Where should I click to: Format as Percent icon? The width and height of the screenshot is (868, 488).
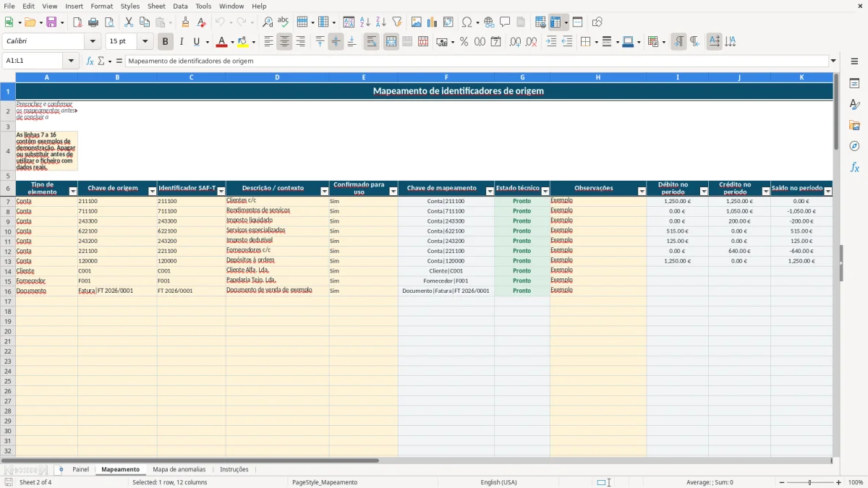coord(464,42)
